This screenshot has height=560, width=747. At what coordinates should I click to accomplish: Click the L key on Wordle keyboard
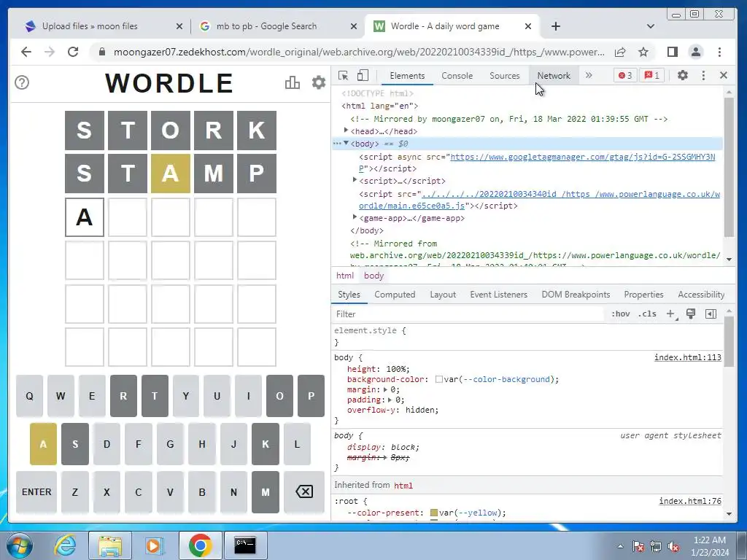pos(297,444)
